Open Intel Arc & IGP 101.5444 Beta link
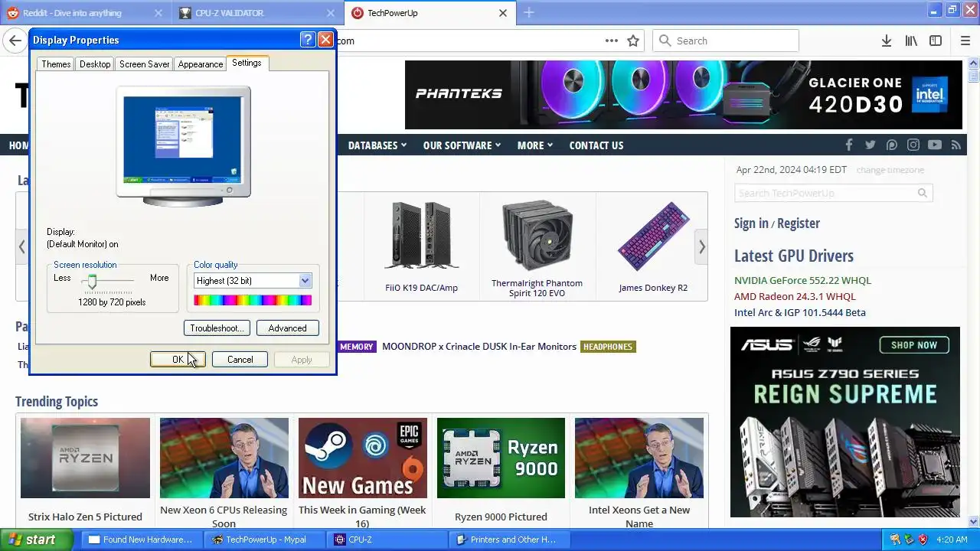The image size is (980, 551). click(x=800, y=312)
